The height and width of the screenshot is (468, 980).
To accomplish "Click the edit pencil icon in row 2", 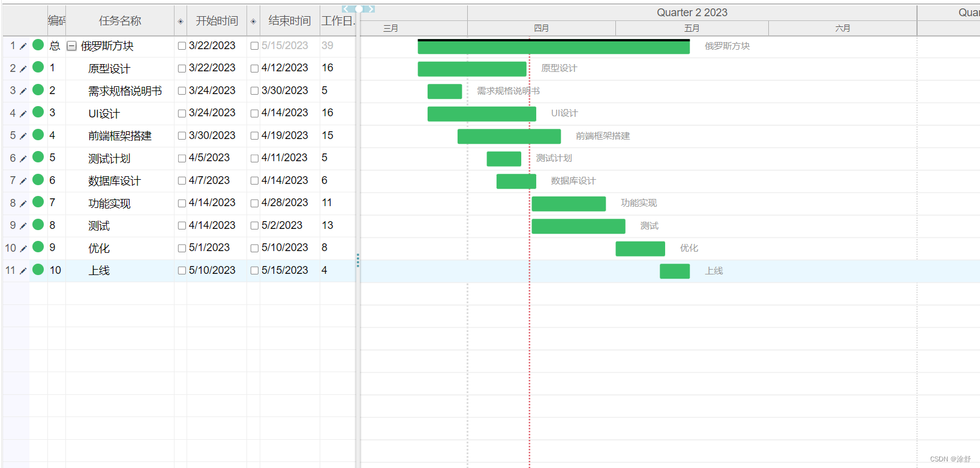I will (23, 69).
